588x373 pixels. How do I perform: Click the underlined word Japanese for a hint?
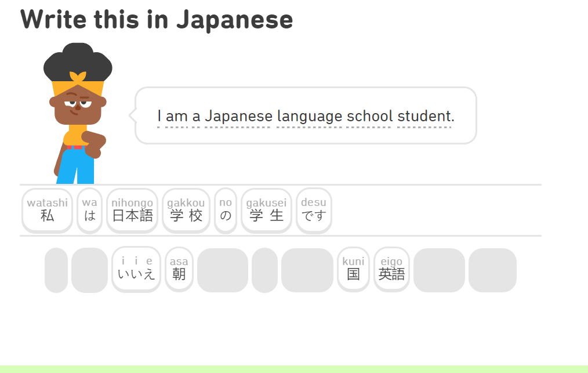238,115
